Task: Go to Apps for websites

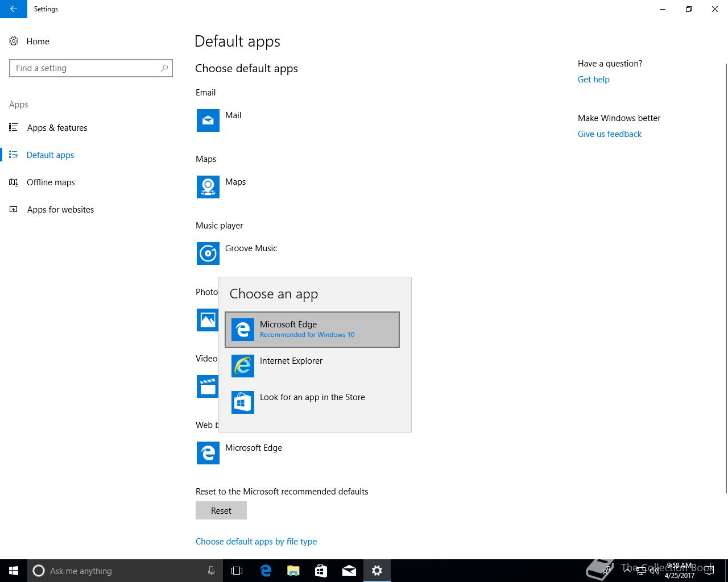Action: 60,210
